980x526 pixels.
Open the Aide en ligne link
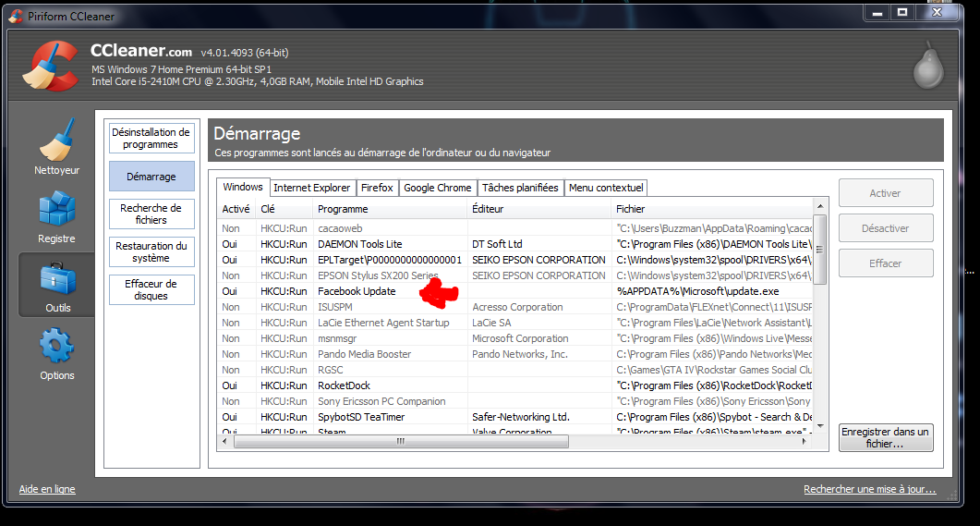(x=47, y=489)
